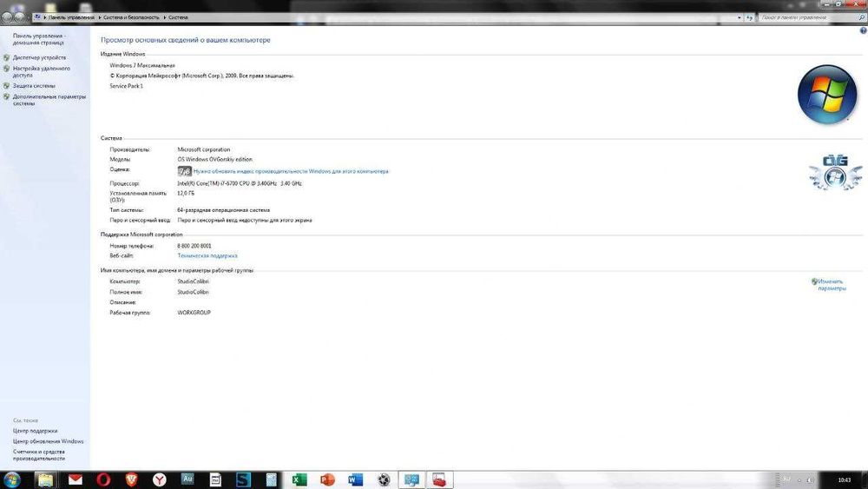Expand the arrow after Панель управления breadcrumb
This screenshot has width=868, height=489.
pos(100,17)
